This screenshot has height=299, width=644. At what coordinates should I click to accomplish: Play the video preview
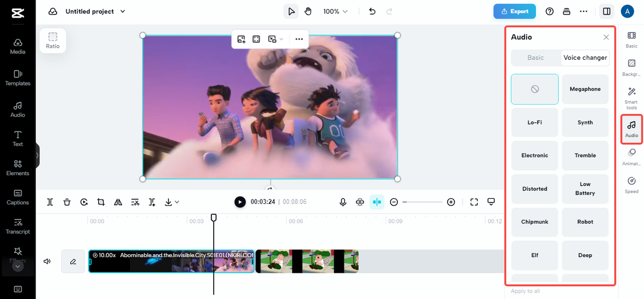240,202
